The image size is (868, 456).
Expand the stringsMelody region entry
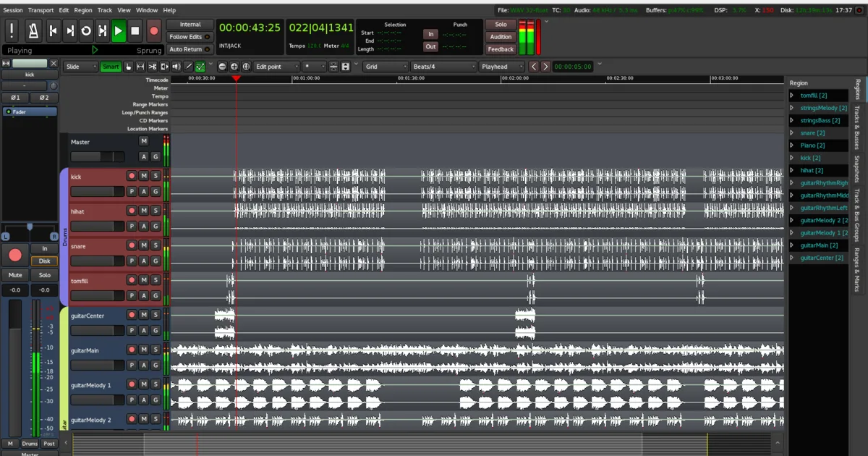click(x=792, y=108)
